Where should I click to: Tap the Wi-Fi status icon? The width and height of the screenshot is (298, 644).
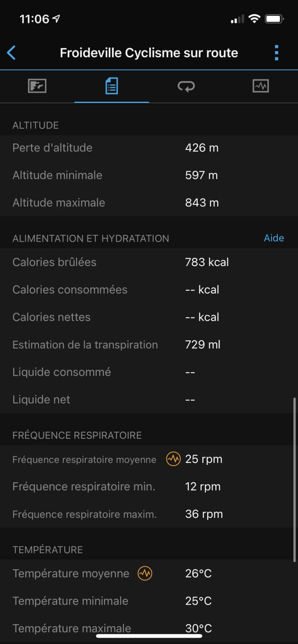click(x=255, y=18)
